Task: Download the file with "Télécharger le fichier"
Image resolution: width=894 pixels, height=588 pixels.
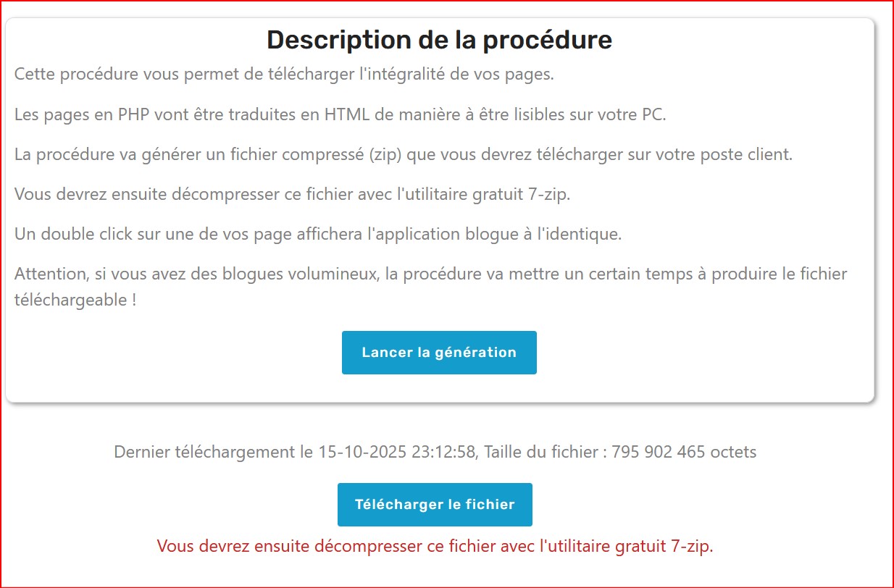Action: (435, 505)
